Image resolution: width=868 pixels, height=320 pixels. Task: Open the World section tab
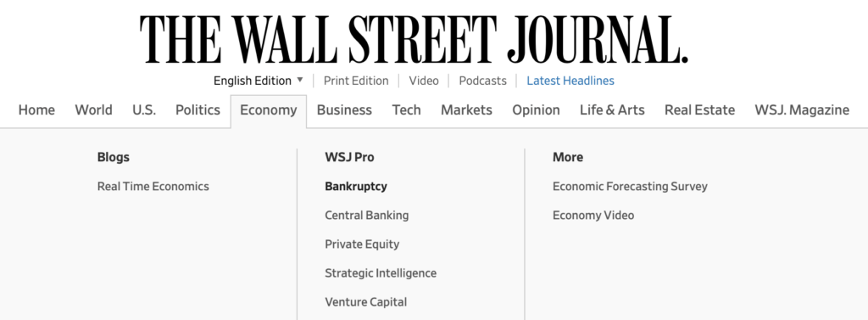coord(93,109)
